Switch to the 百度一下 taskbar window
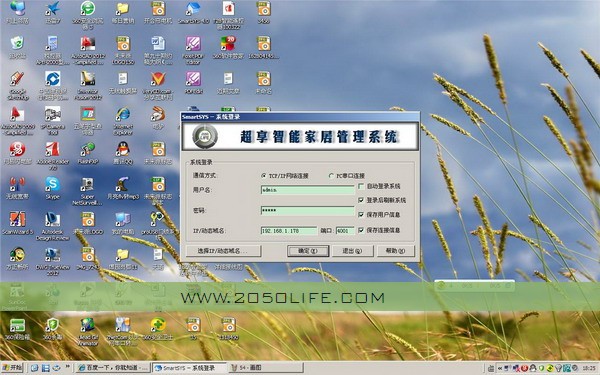Screen dimensions: 600x375 click(x=113, y=368)
